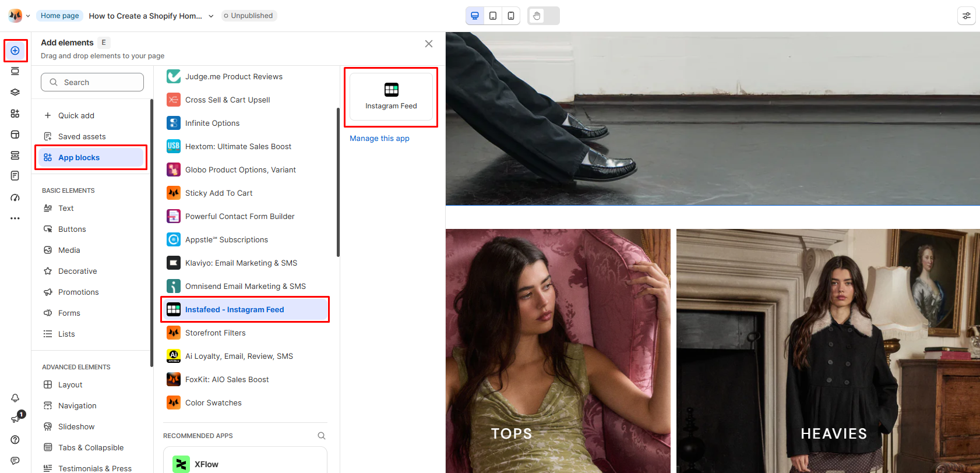Select Sticky Add To Cart app
The image size is (980, 473).
click(x=245, y=193)
